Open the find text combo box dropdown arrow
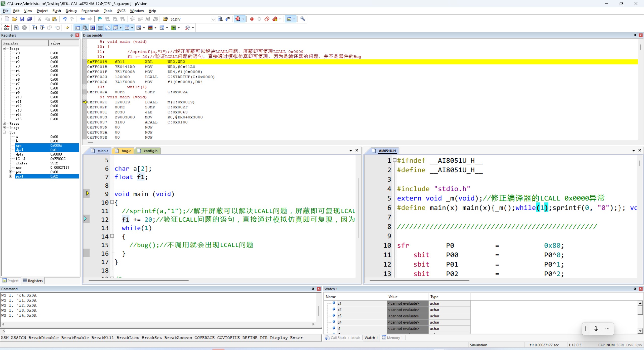Viewport: 644px width, 350px height. [x=213, y=19]
